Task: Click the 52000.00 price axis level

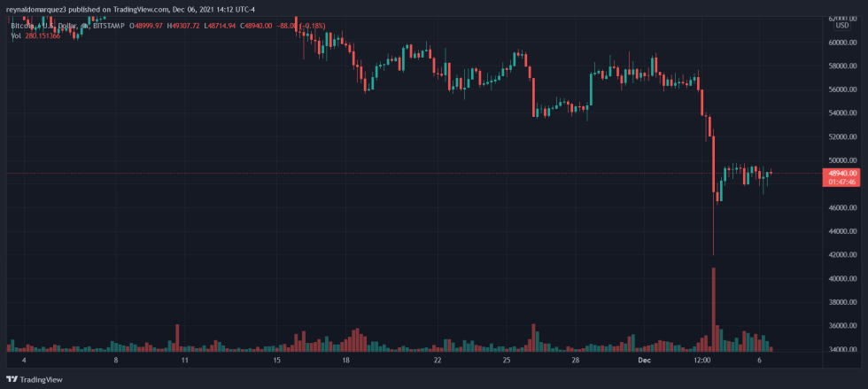Action: tap(842, 136)
